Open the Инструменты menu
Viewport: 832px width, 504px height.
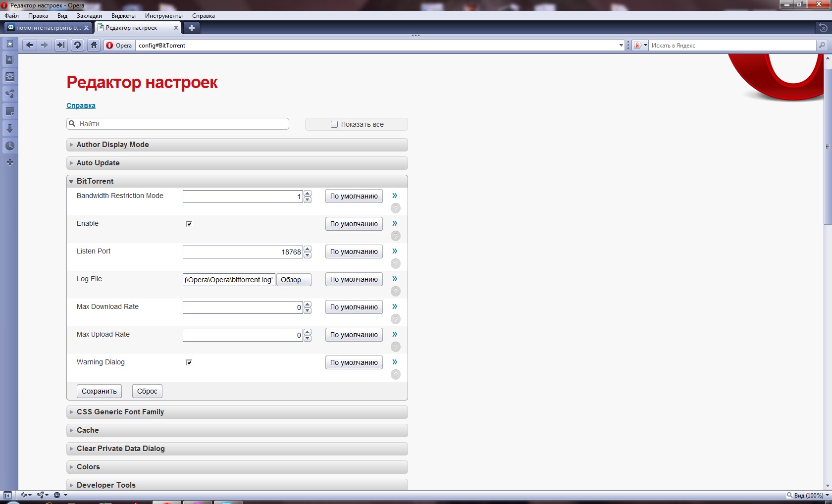pos(164,16)
